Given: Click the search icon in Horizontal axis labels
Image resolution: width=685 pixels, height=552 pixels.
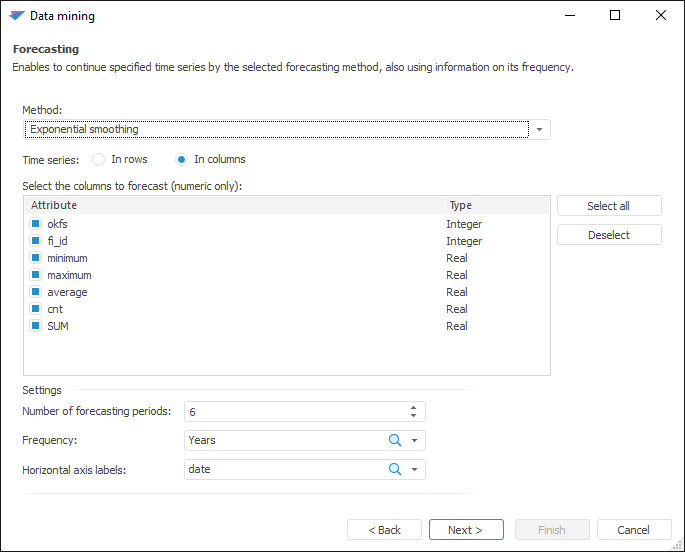Looking at the screenshot, I should point(395,469).
